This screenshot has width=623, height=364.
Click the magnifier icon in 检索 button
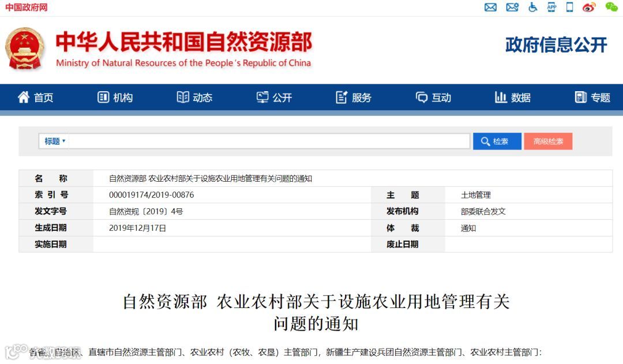click(x=485, y=141)
